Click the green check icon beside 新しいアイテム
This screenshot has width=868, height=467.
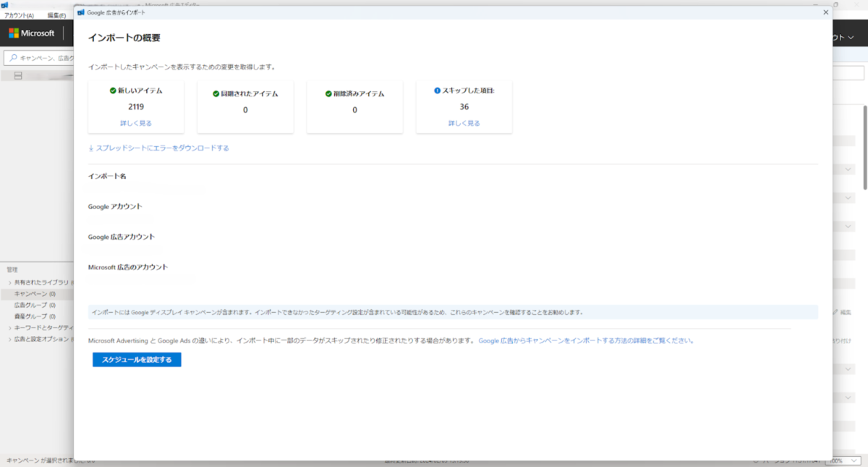click(x=113, y=91)
